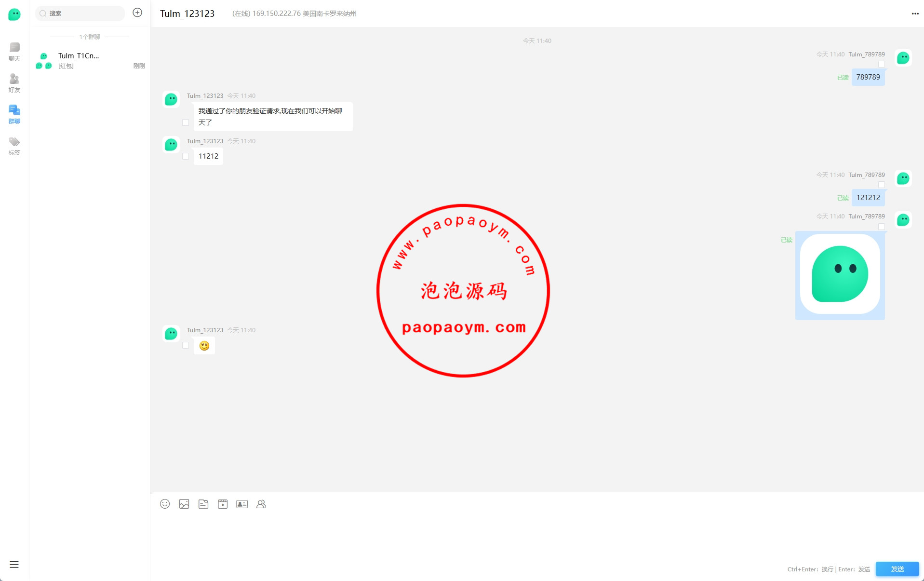Click the send file icon
Image resolution: width=924 pixels, height=581 pixels.
[x=203, y=504]
